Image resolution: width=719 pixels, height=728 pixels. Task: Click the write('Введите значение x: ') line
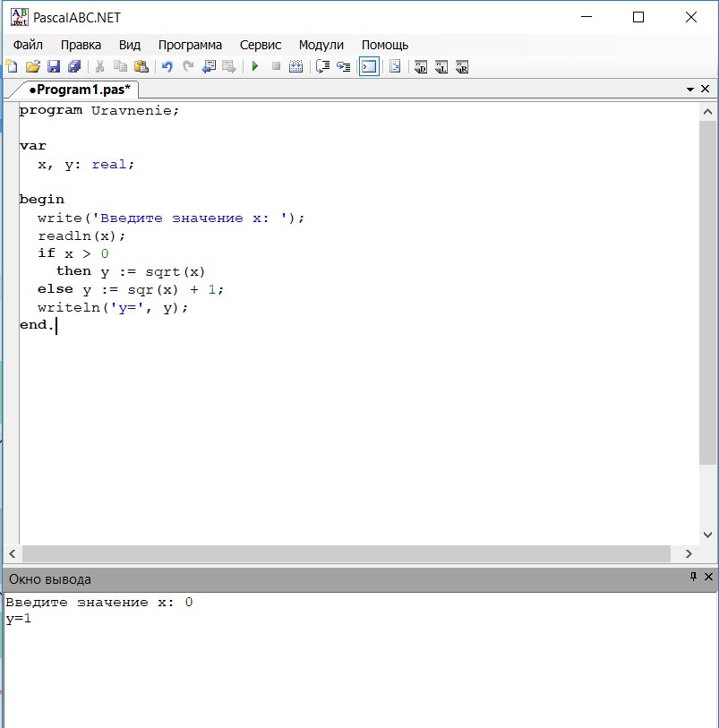pos(171,218)
